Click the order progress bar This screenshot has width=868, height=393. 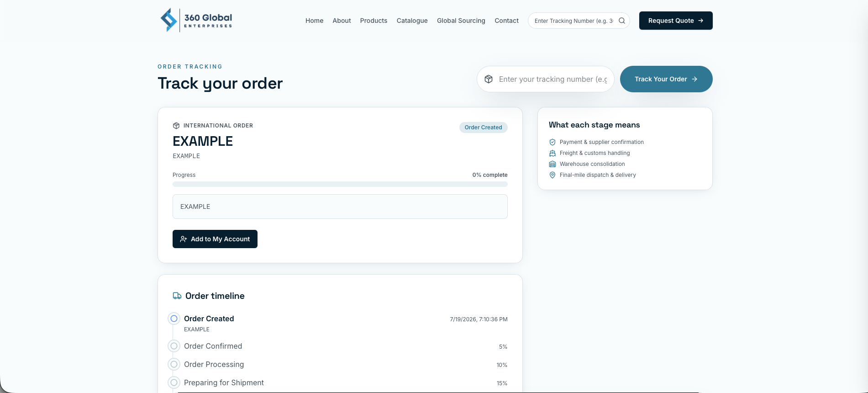click(340, 184)
